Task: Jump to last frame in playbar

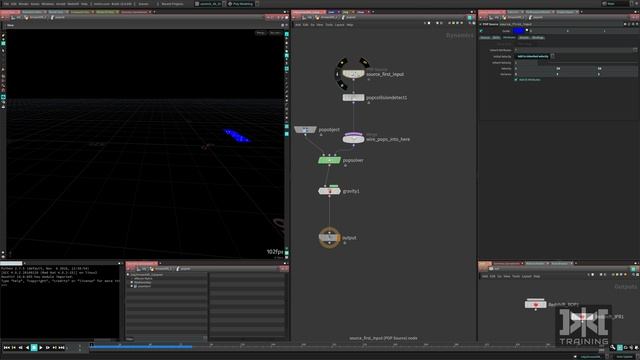Action: (x=62, y=348)
